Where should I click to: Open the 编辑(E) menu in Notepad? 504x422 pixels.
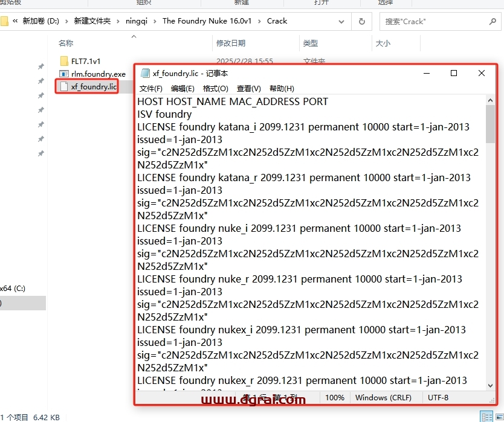pyautogui.click(x=183, y=88)
